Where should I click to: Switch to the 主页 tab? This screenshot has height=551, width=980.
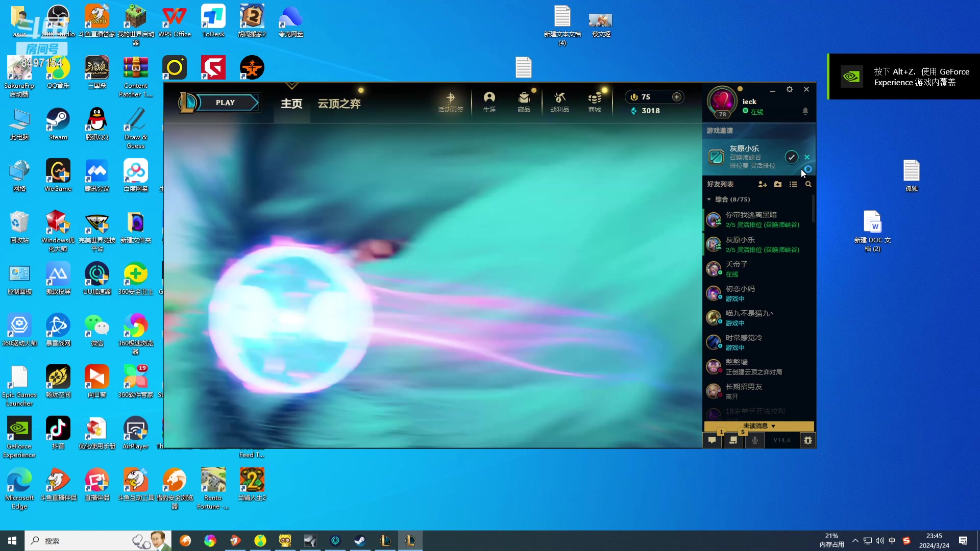click(291, 104)
